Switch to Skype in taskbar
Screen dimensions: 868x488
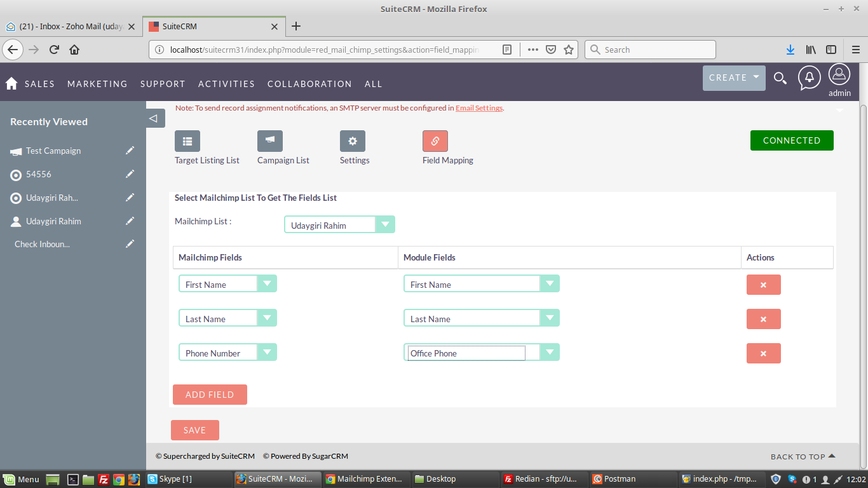tap(188, 479)
